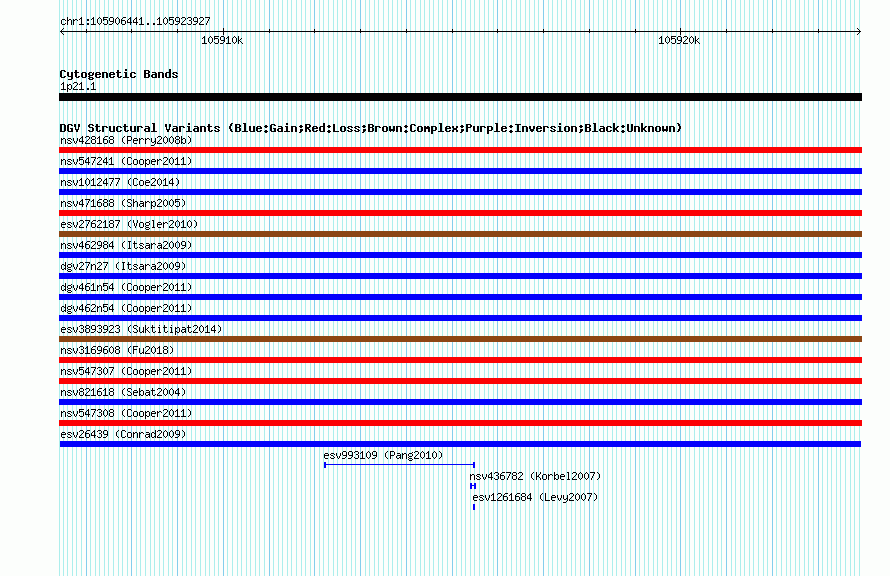Click the dgv462n54 (Cooper2011) label

126,308
